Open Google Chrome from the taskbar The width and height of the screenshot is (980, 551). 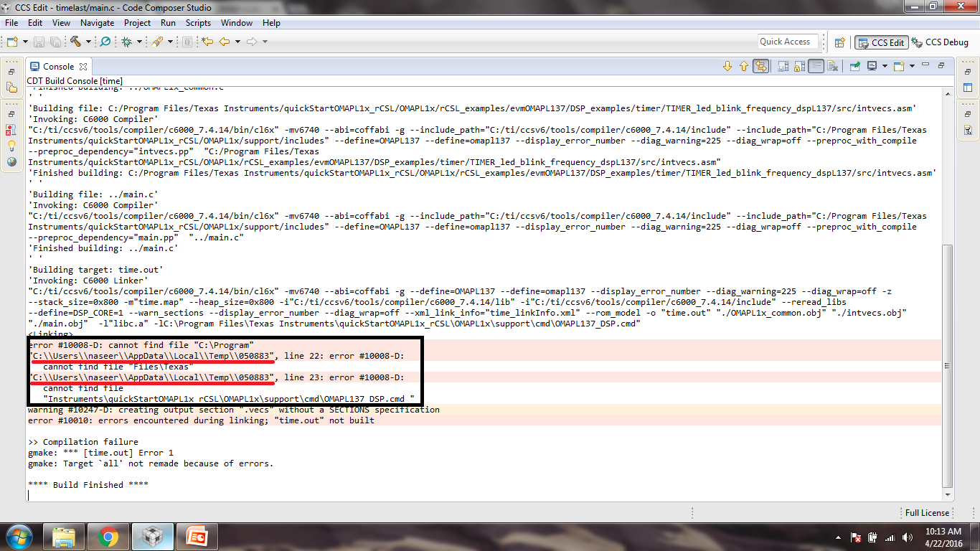point(109,537)
